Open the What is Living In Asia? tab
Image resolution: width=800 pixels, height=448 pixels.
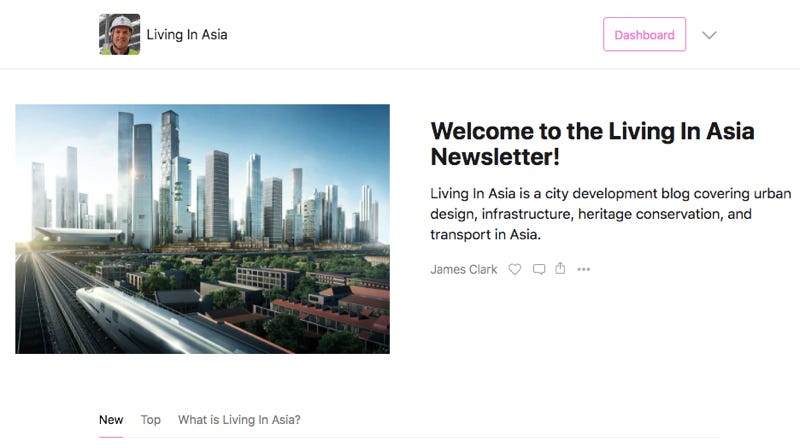pos(239,419)
